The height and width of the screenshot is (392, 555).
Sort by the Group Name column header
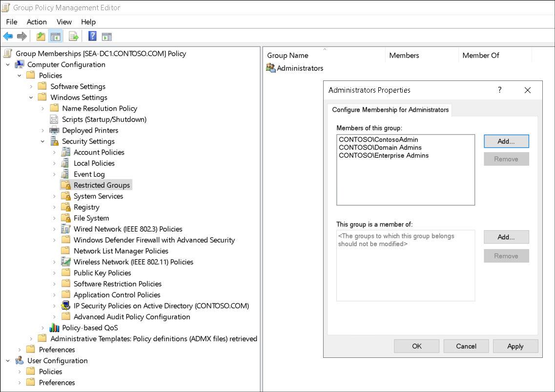coord(324,55)
